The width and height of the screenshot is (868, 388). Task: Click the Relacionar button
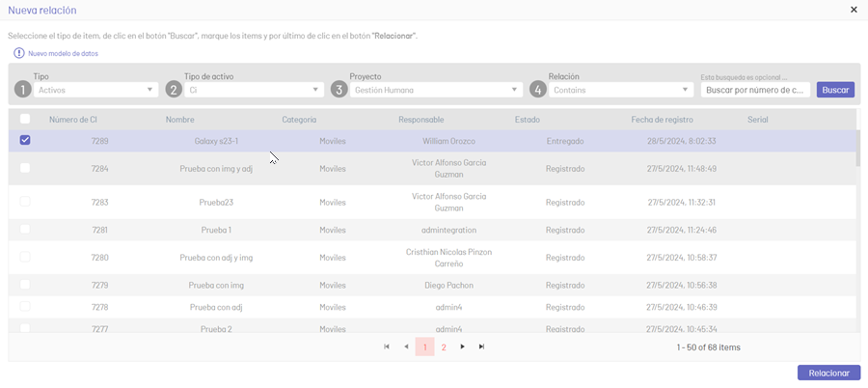[828, 373]
